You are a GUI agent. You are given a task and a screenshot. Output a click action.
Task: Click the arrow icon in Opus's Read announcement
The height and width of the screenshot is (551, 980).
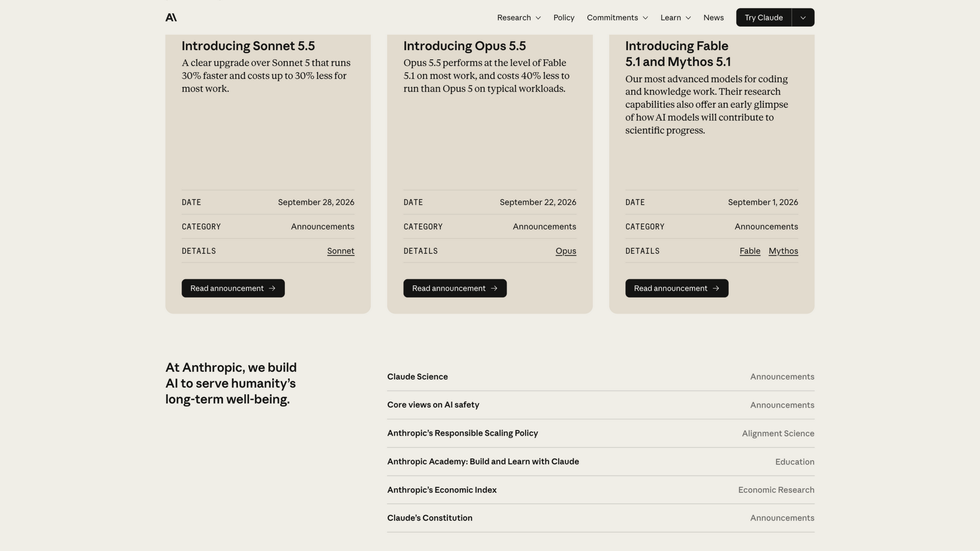click(x=494, y=288)
